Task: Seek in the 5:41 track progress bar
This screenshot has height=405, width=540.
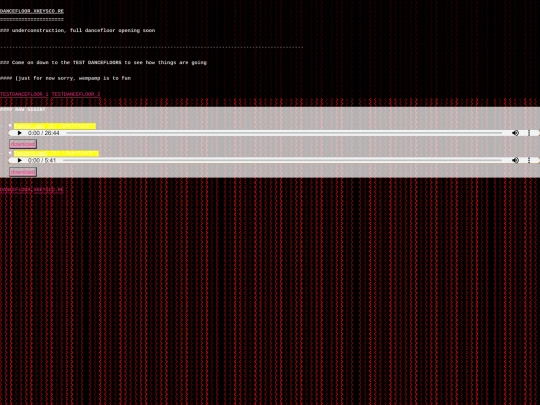Action: 282,160
